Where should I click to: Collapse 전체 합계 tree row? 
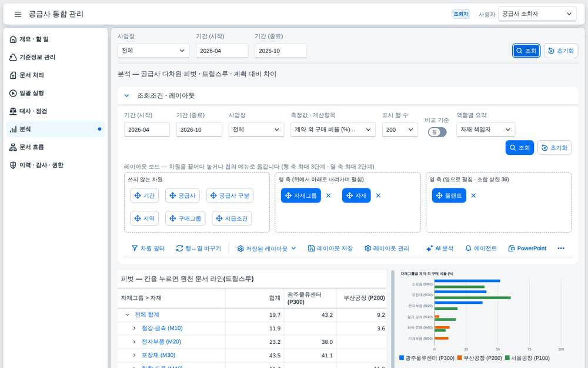click(x=127, y=315)
